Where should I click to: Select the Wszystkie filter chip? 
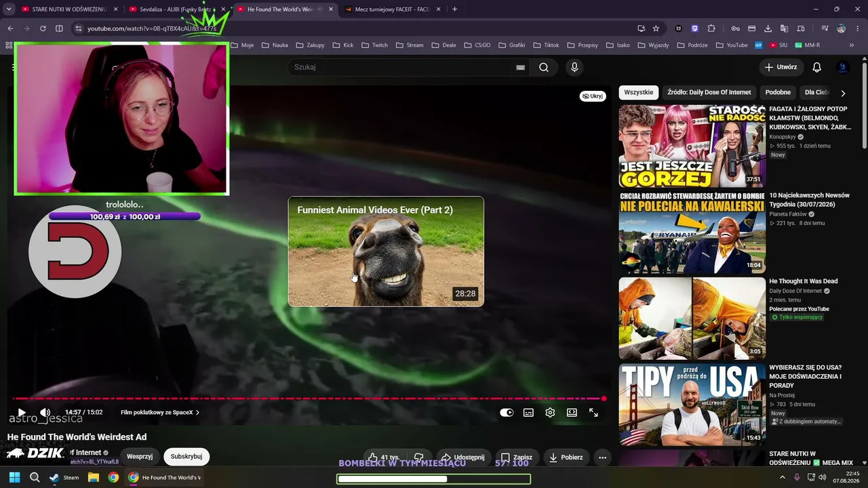(x=639, y=92)
